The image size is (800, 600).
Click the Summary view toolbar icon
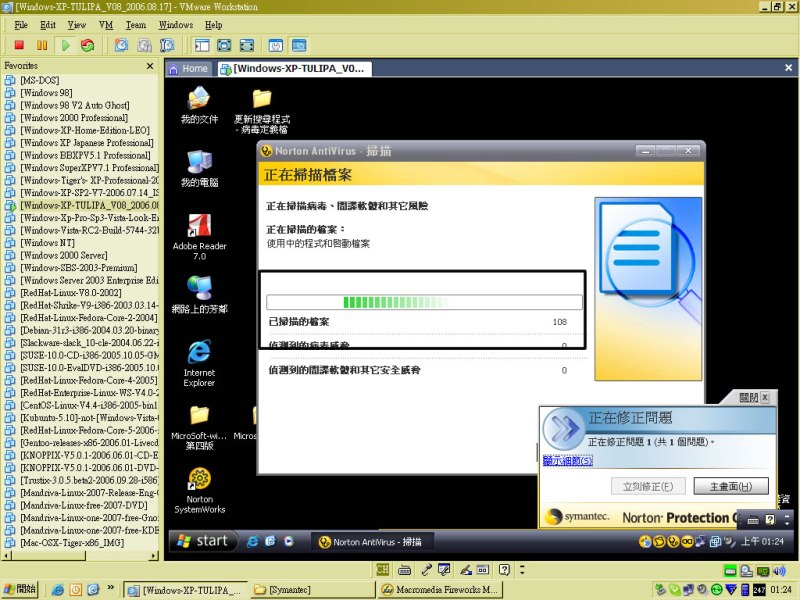point(276,45)
